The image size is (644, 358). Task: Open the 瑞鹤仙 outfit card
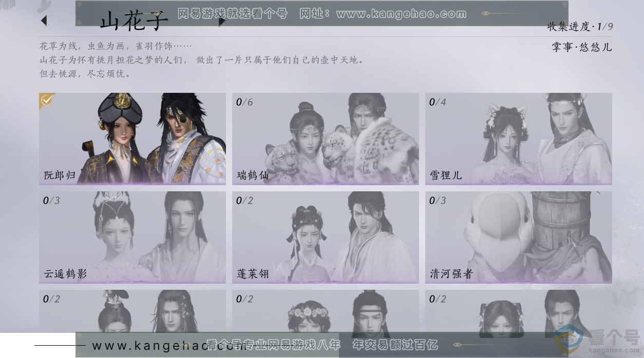(326, 138)
